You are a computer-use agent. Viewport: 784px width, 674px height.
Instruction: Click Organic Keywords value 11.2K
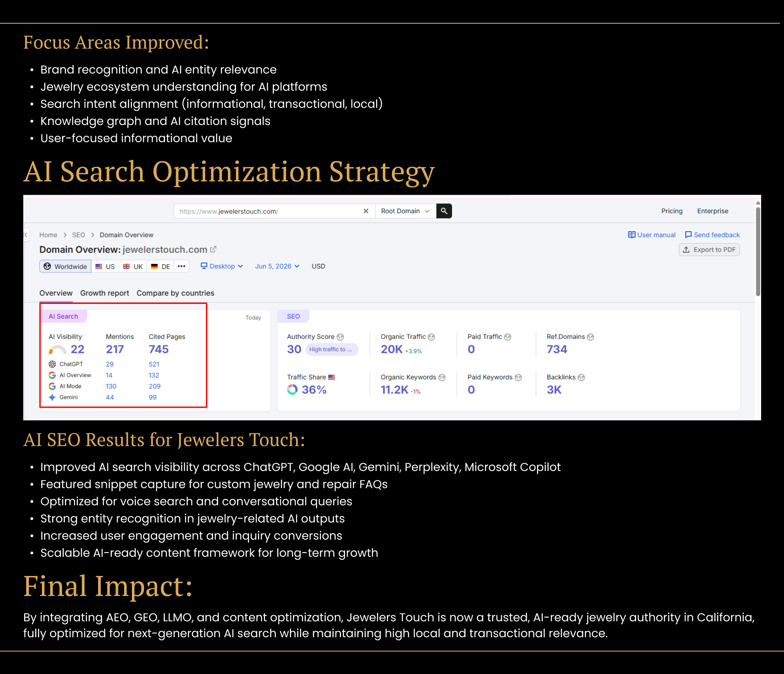pyautogui.click(x=394, y=390)
